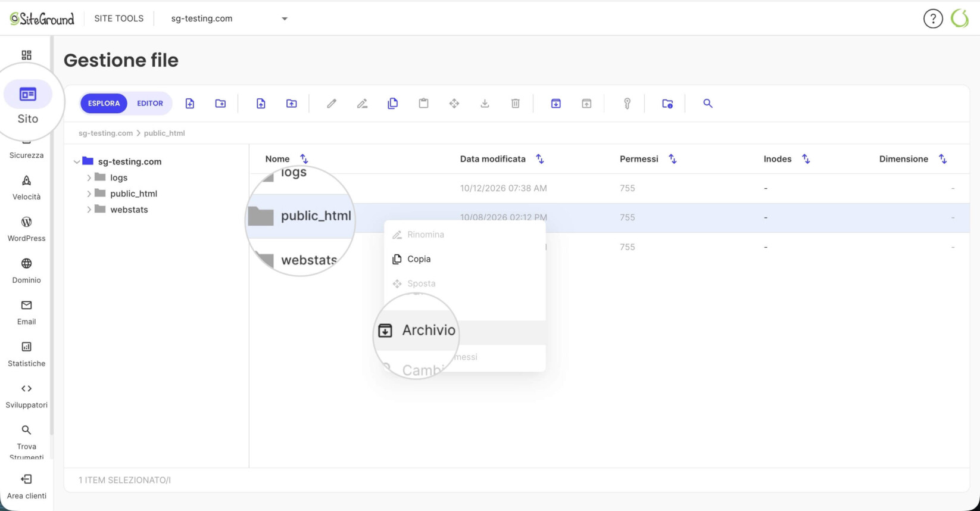Screen dimensions: 980x511
Task: Select the webstats folder in the tree
Action: click(129, 210)
